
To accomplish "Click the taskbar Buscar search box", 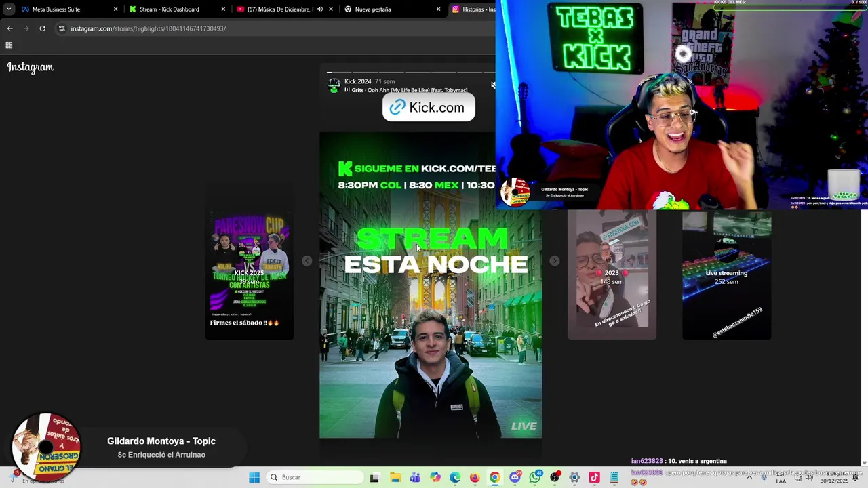I will 313,477.
